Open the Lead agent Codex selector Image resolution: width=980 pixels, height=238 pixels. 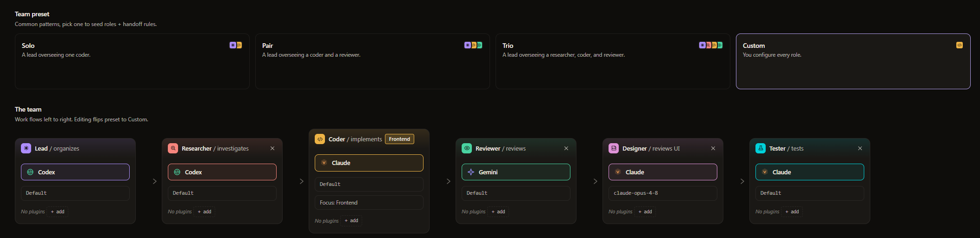(x=75, y=172)
